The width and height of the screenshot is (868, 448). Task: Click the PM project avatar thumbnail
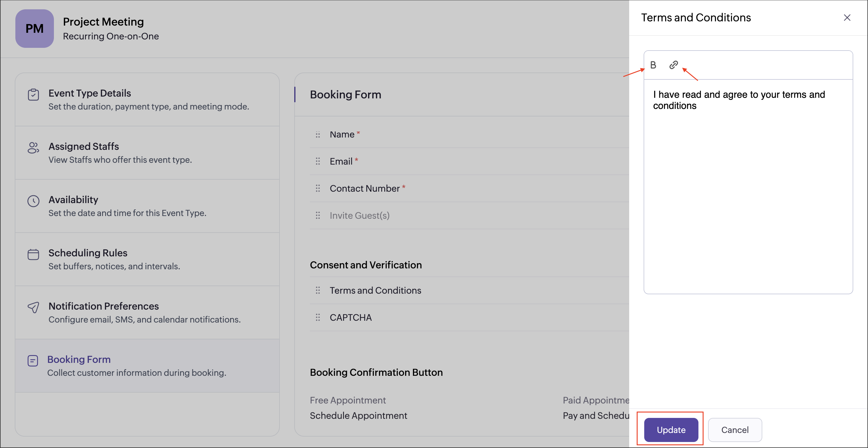(34, 29)
